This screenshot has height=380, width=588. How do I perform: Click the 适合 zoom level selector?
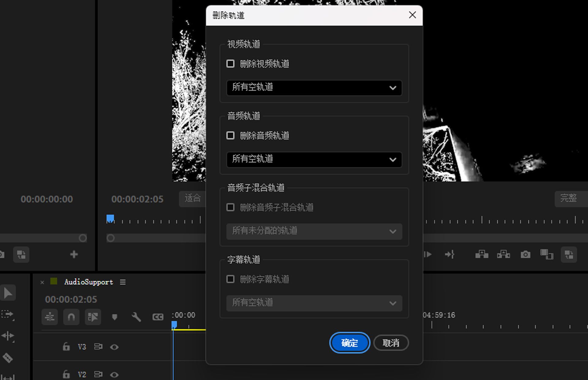[x=193, y=199]
